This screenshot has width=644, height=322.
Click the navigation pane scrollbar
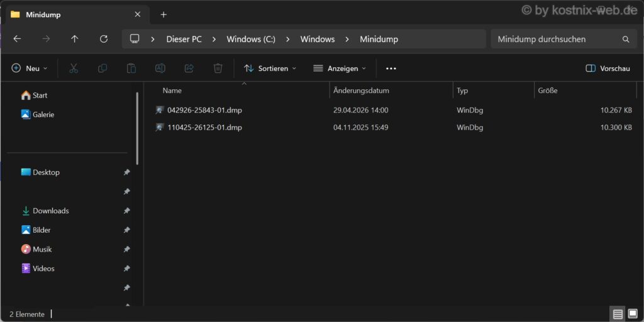(x=137, y=128)
